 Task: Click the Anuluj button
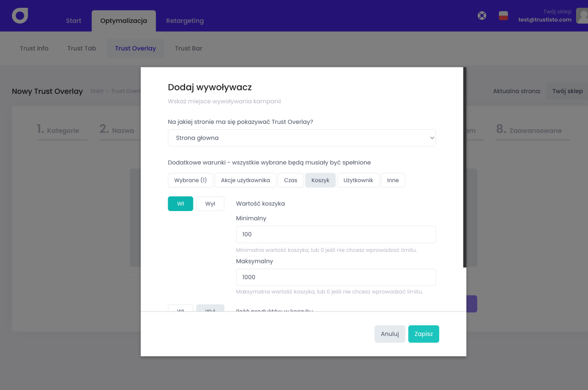tap(390, 334)
